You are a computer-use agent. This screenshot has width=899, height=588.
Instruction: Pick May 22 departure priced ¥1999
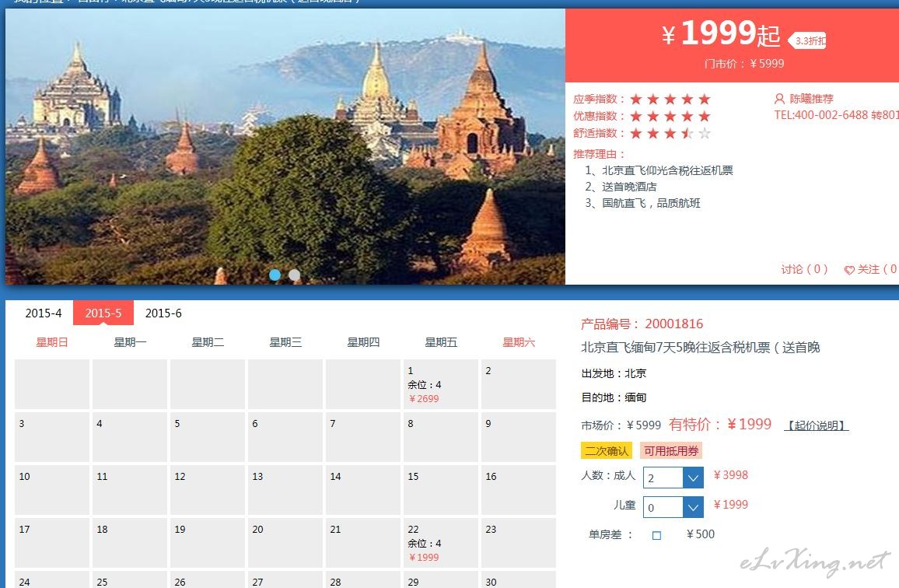440,543
